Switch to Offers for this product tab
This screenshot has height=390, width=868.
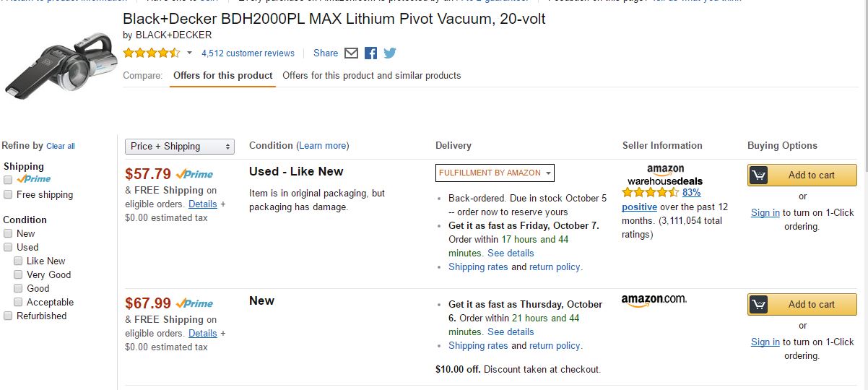click(222, 75)
